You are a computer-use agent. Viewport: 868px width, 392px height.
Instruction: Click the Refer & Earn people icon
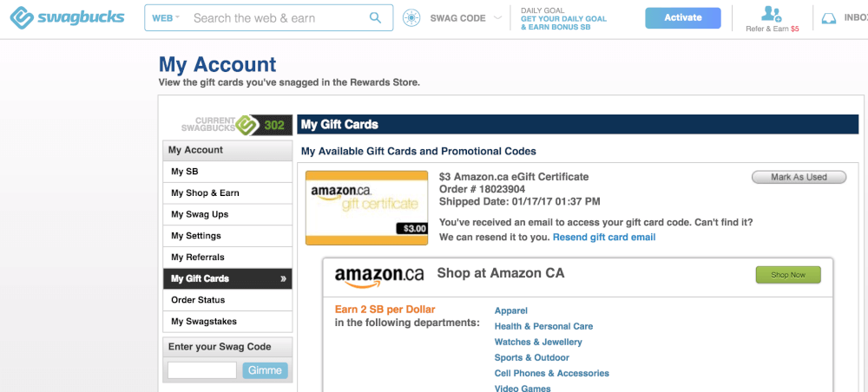point(771,15)
